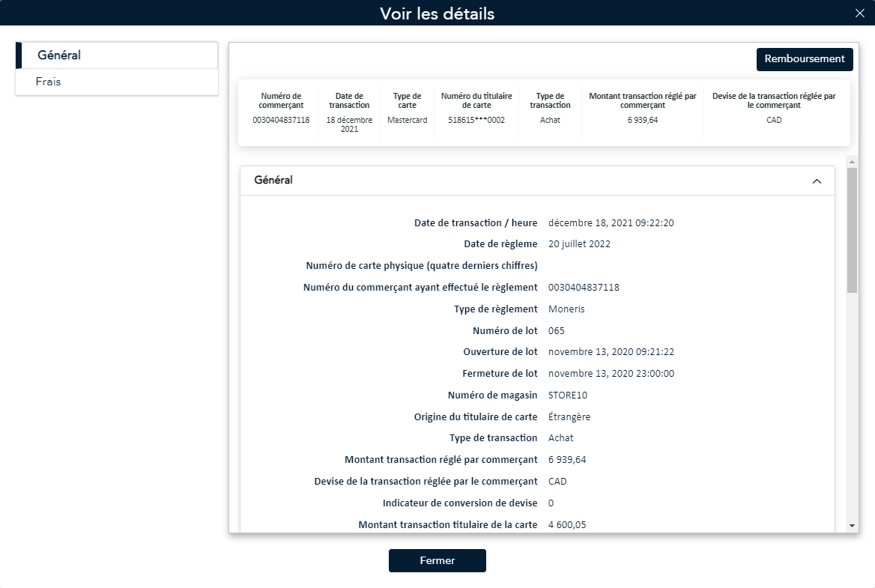
Task: Click the Date de règleme label
Action: [x=500, y=244]
